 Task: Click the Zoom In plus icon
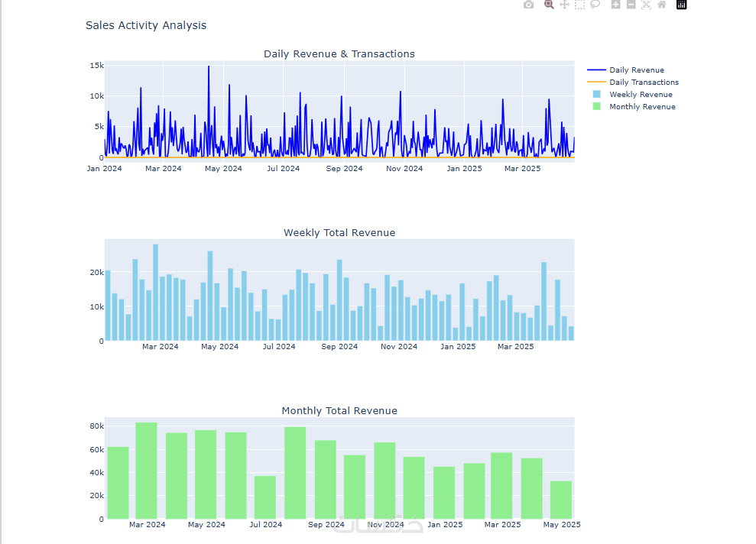(x=615, y=5)
